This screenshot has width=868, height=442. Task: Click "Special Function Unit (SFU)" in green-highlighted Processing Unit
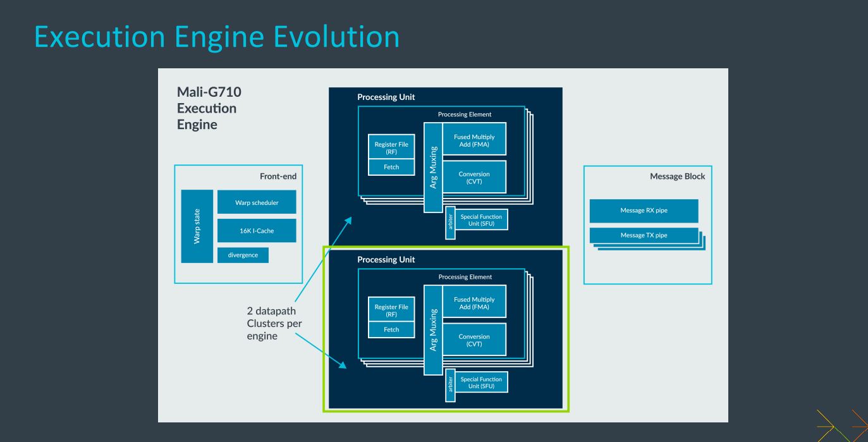482,383
